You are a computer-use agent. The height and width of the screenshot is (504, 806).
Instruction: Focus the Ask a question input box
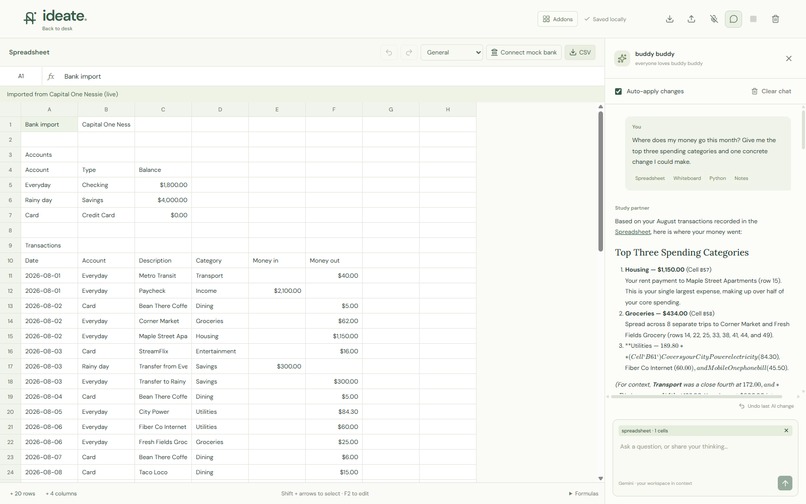click(x=704, y=458)
